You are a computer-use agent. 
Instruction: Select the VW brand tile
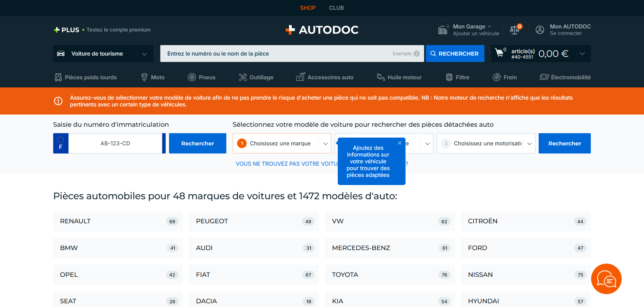[390, 221]
